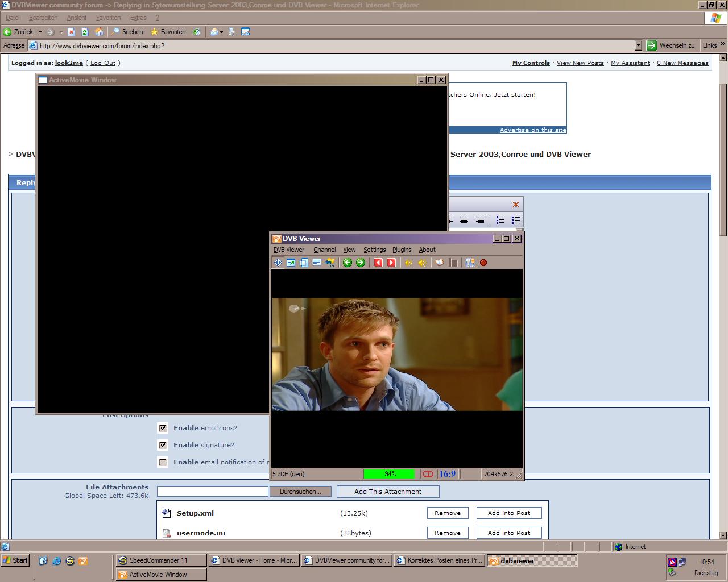Open the Plugins menu in DVB Viewer

coord(402,250)
